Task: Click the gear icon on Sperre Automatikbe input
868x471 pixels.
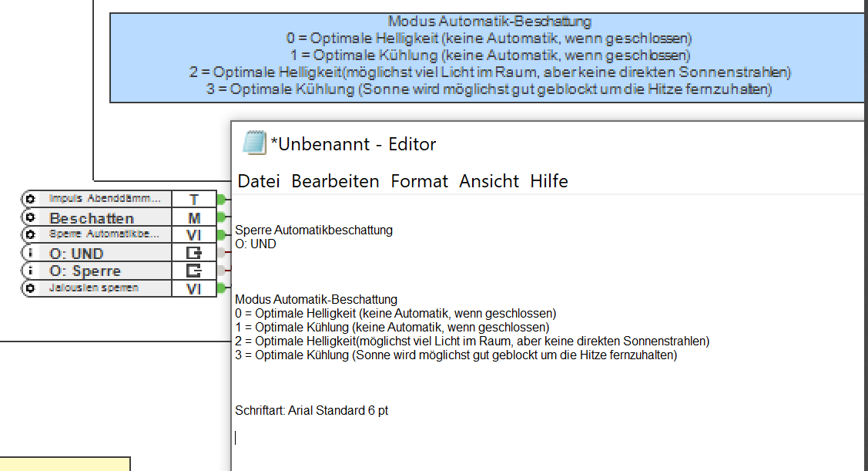Action: pyautogui.click(x=28, y=234)
